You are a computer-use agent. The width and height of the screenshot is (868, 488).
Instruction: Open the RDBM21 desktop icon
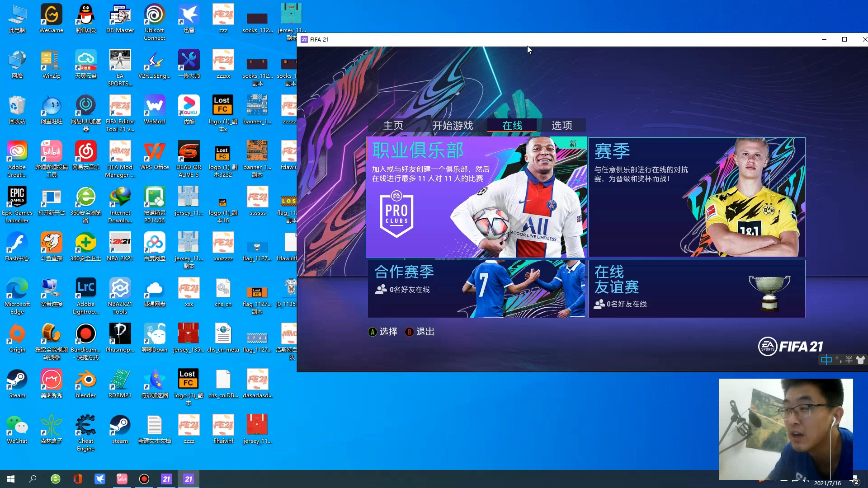click(x=120, y=384)
